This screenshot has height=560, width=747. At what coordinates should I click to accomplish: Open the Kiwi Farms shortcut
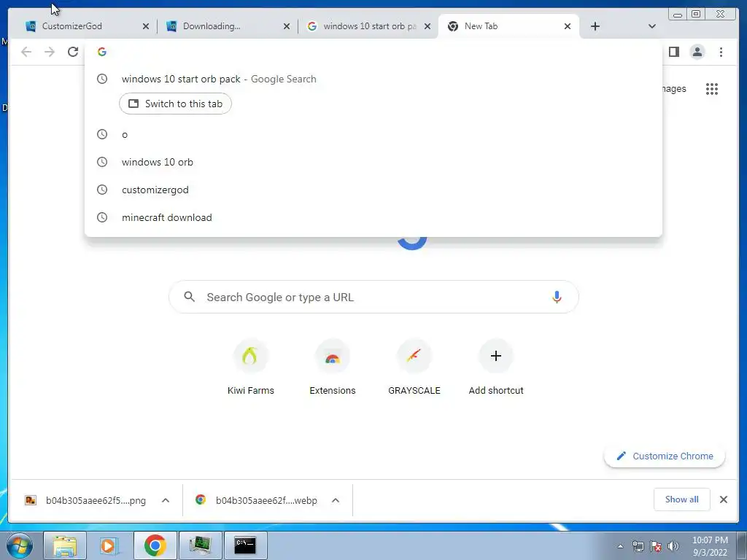(x=251, y=367)
